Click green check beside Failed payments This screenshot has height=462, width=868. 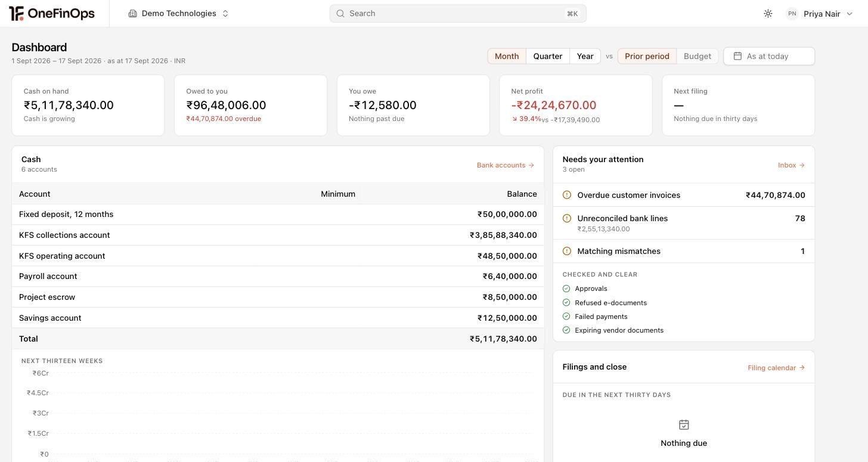coord(566,317)
